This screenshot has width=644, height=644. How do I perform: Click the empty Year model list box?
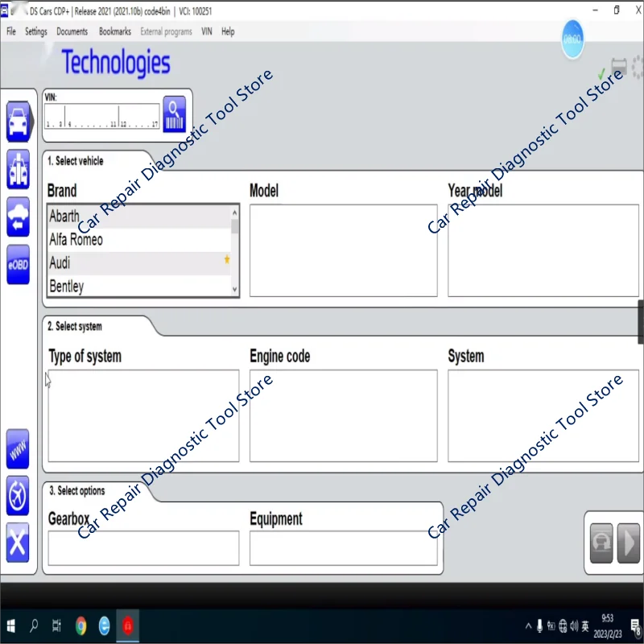pyautogui.click(x=543, y=250)
